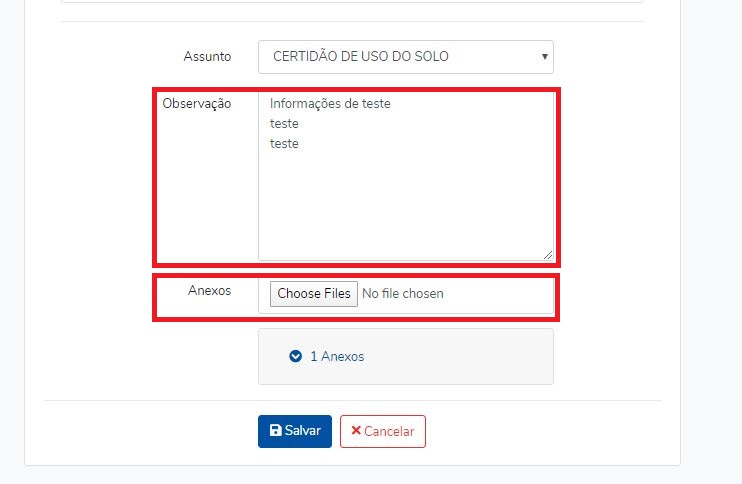Place cursor on second teste line
The width and height of the screenshot is (742, 484).
pyautogui.click(x=284, y=123)
